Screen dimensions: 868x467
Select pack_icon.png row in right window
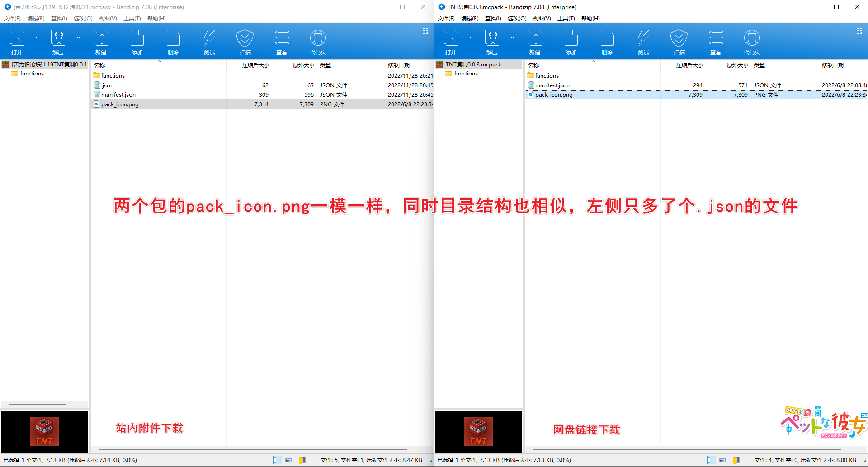(696, 95)
